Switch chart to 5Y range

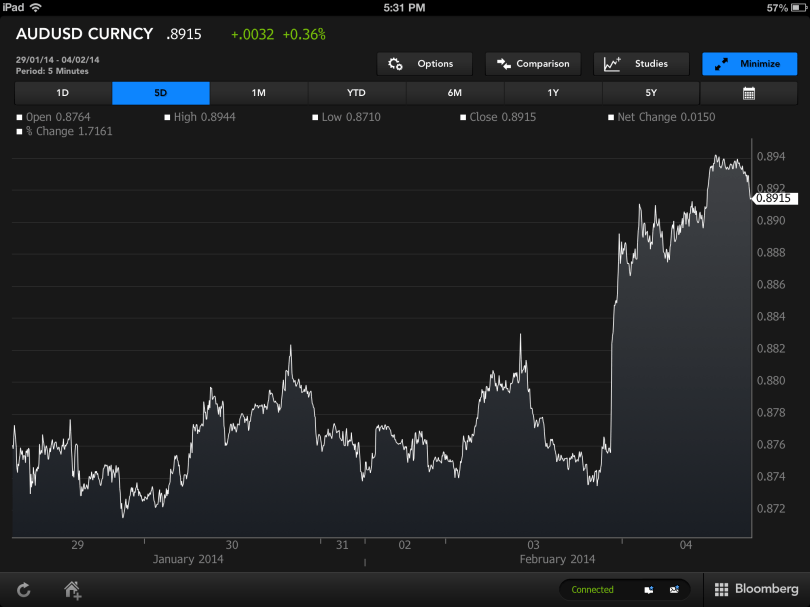click(x=650, y=93)
